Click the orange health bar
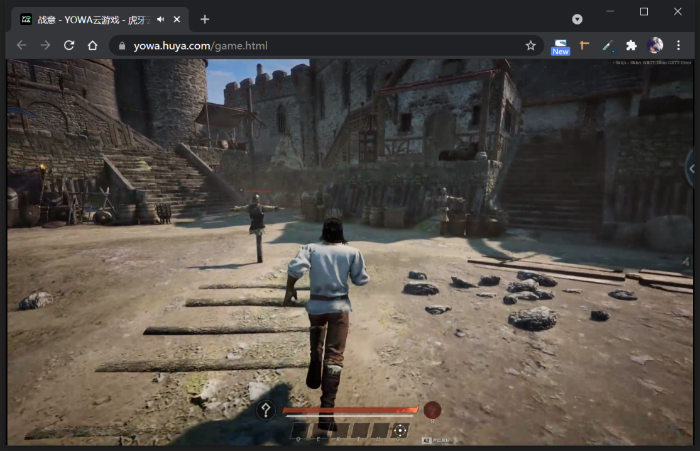Image resolution: width=700 pixels, height=451 pixels. coord(350,410)
